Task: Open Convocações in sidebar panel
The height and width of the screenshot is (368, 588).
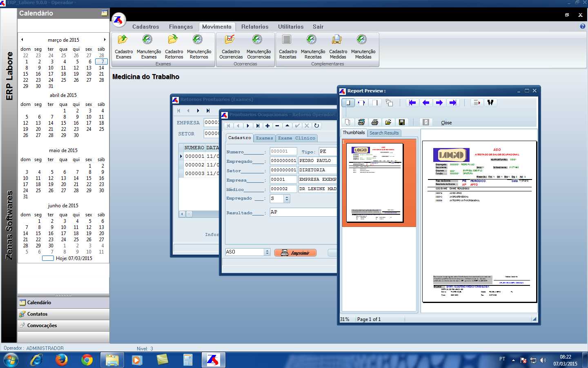Action: coord(63,325)
